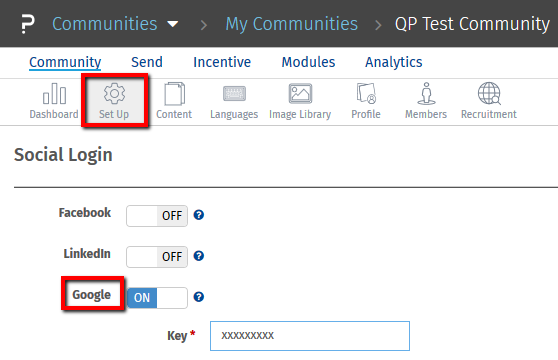The height and width of the screenshot is (360, 558).
Task: Click the LinkedIn label
Action: point(87,254)
